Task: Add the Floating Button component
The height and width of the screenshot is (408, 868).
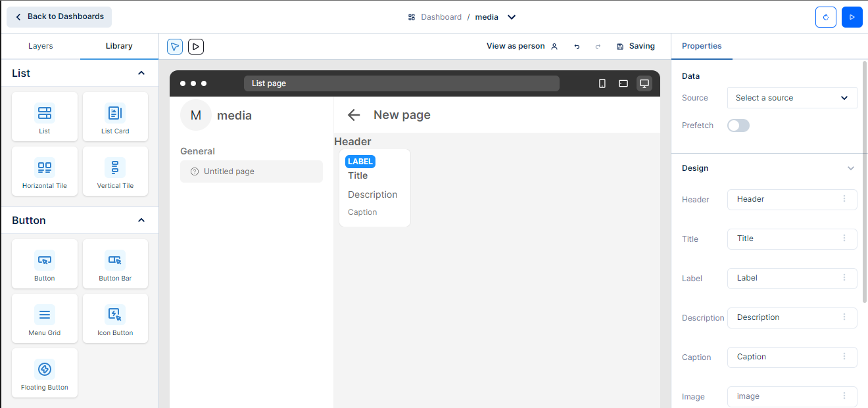Action: coord(45,373)
